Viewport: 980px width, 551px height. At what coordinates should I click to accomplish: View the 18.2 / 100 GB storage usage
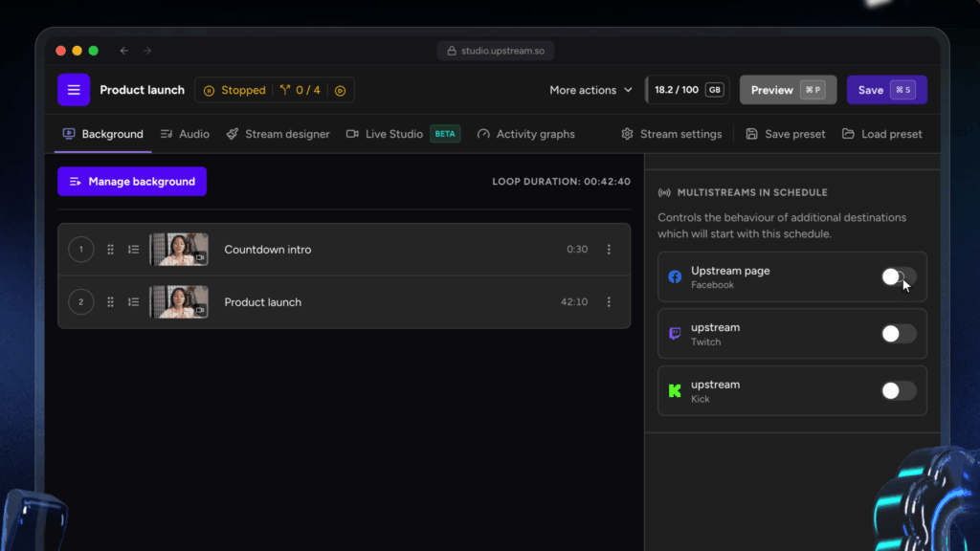[688, 90]
